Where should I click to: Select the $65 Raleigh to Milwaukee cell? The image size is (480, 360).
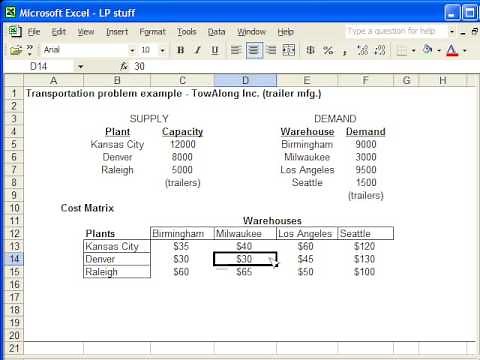click(x=245, y=272)
